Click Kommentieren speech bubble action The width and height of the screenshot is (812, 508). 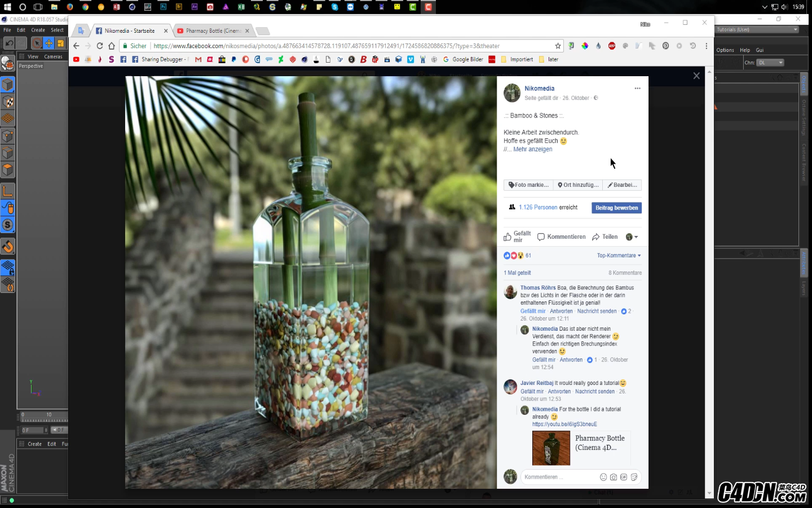point(561,237)
